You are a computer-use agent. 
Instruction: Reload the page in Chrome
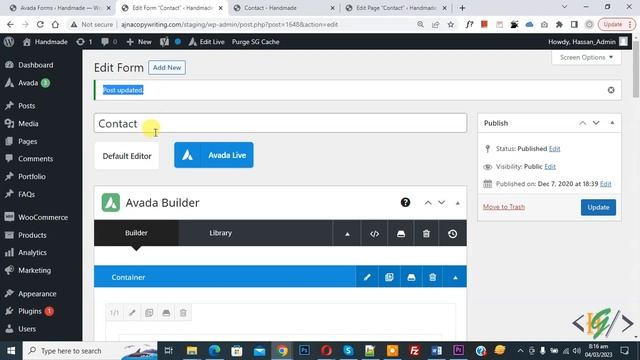pyautogui.click(x=40, y=24)
